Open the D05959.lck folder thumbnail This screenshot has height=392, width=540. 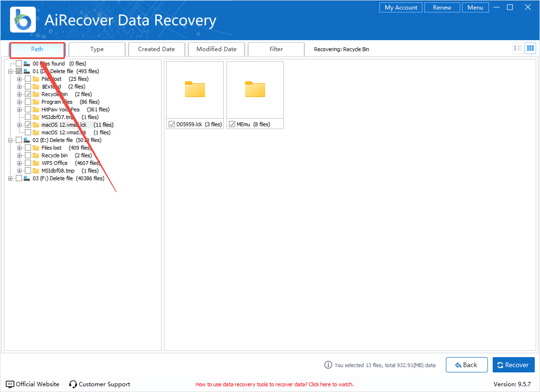[x=195, y=90]
